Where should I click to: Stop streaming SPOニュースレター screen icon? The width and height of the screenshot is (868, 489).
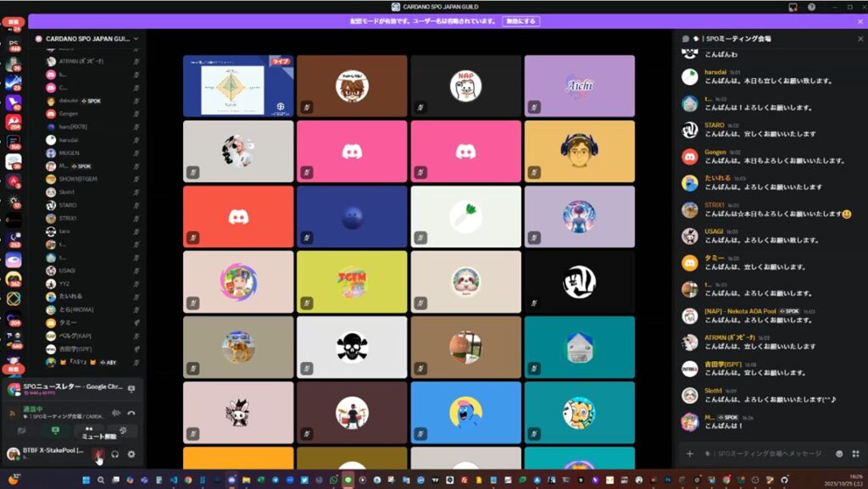[x=131, y=389]
